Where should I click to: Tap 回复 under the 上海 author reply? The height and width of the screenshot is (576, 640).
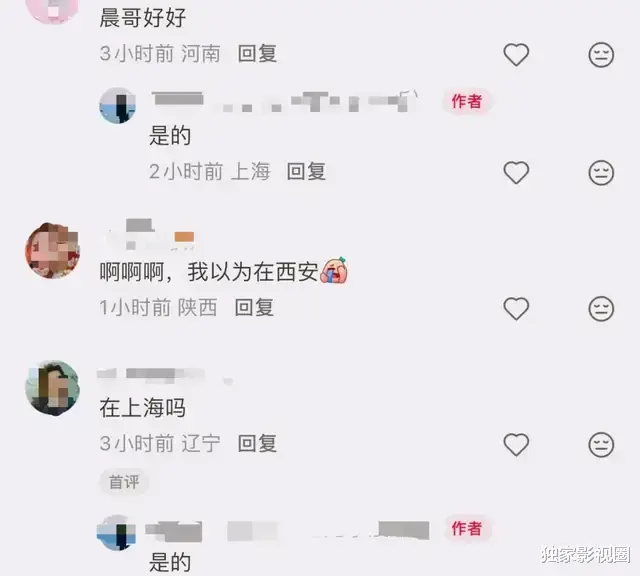click(306, 171)
